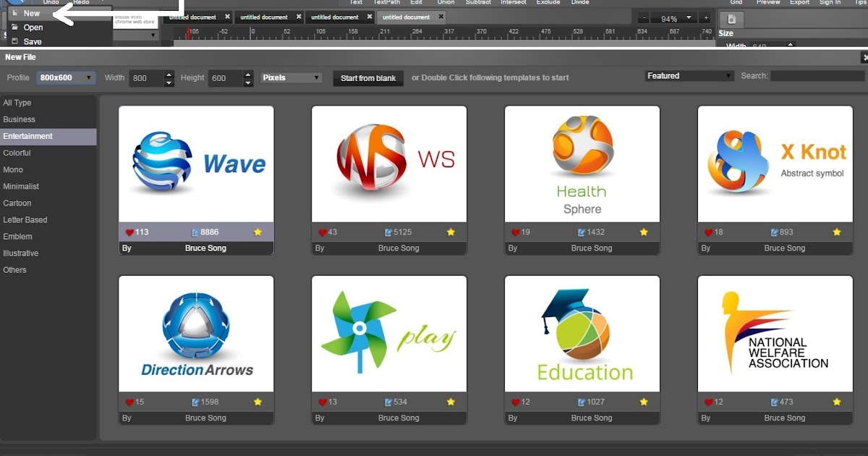
Task: Click into the Height input field
Action: (x=226, y=78)
